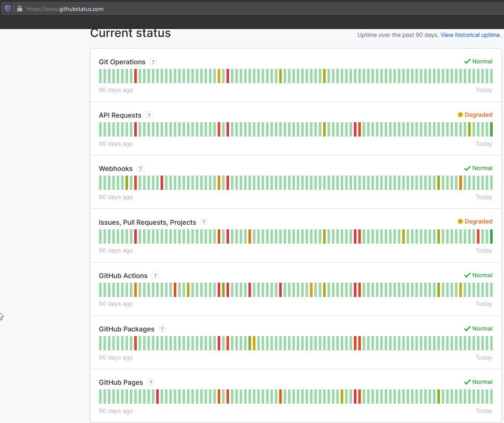Select the Issues, Pull Requests, Projects title

148,222
